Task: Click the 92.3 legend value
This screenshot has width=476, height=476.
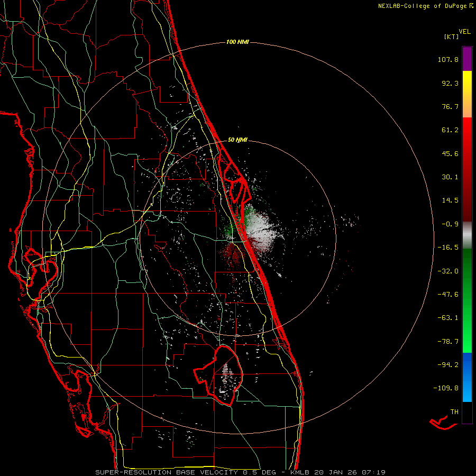Action: coord(450,83)
